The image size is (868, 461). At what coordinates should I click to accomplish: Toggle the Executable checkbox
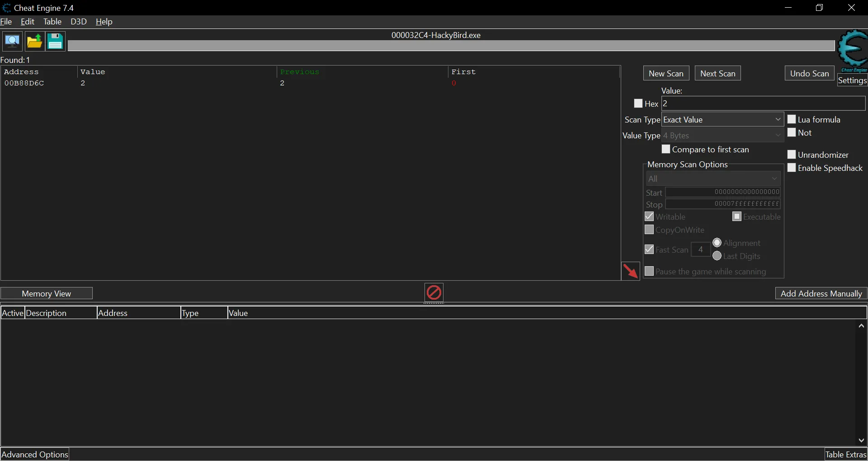(737, 216)
